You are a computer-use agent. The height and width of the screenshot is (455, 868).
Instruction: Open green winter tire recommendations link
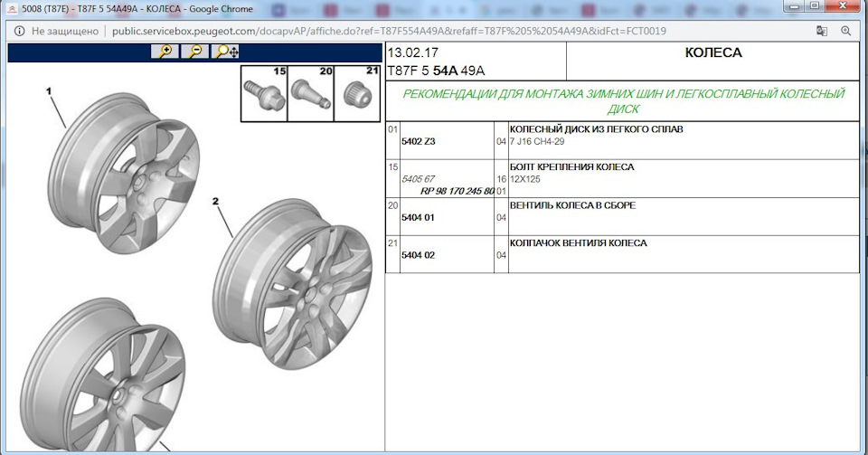point(623,101)
